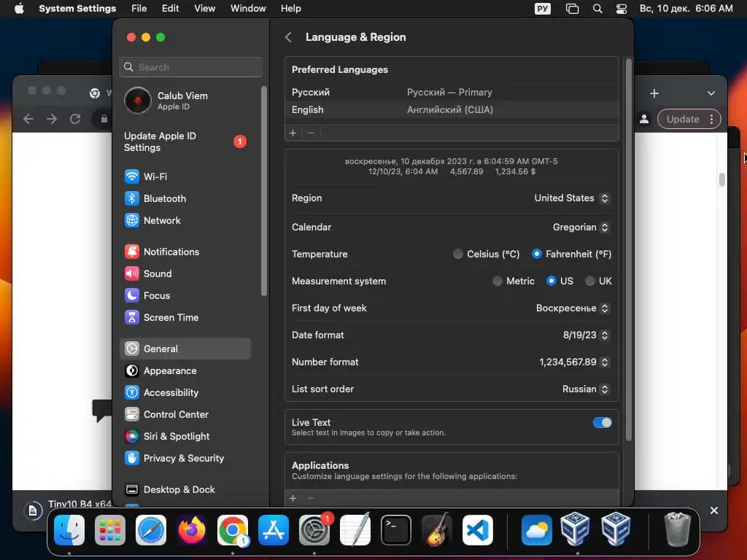Click the settings Search field
This screenshot has width=747, height=560.
[190, 67]
